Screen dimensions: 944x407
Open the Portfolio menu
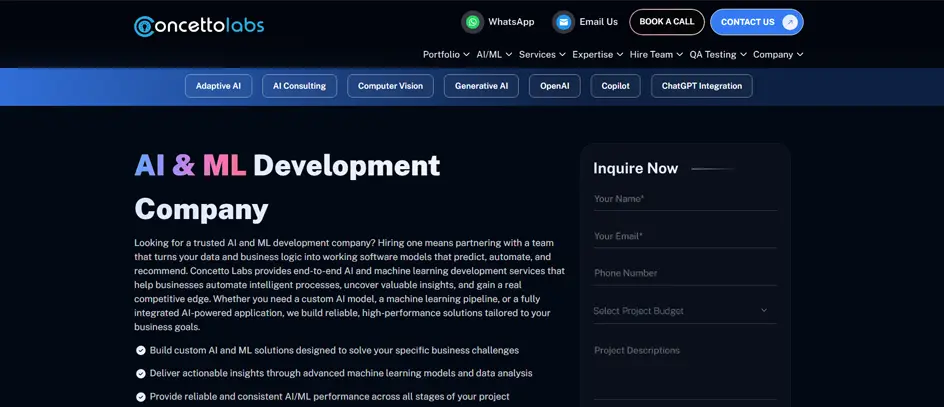click(x=446, y=54)
